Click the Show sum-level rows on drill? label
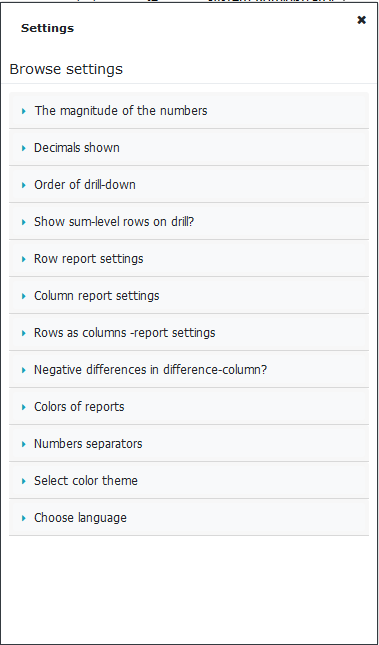 click(114, 222)
